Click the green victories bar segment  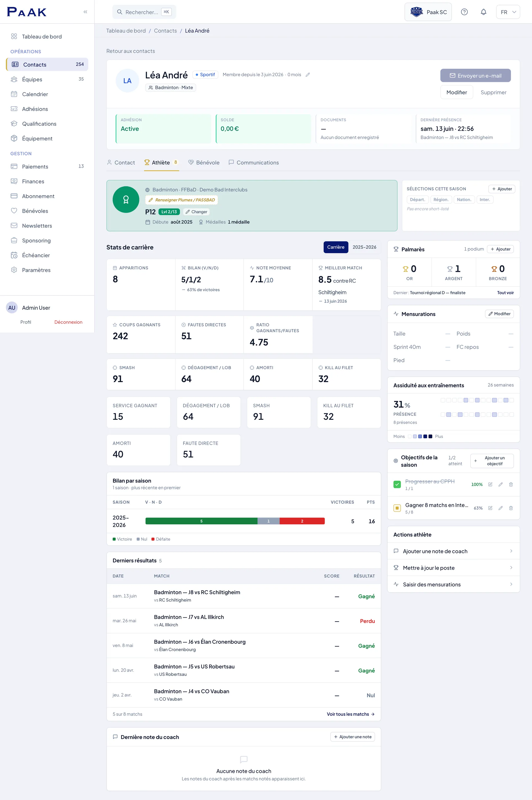201,521
